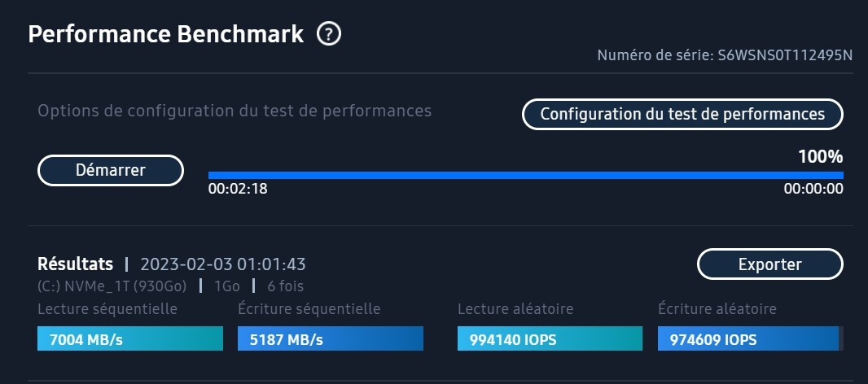Click the serial number S6WSNS0T112495N
The height and width of the screenshot is (384, 868).
pos(785,56)
